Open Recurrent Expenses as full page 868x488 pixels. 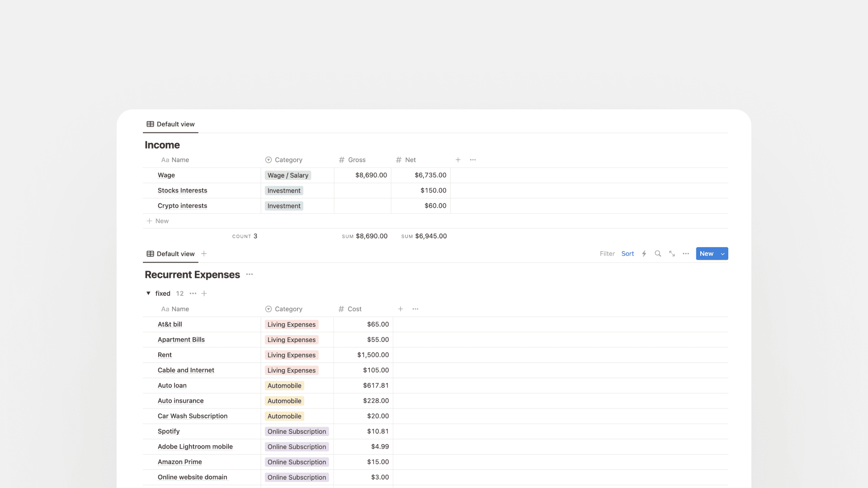tap(672, 254)
